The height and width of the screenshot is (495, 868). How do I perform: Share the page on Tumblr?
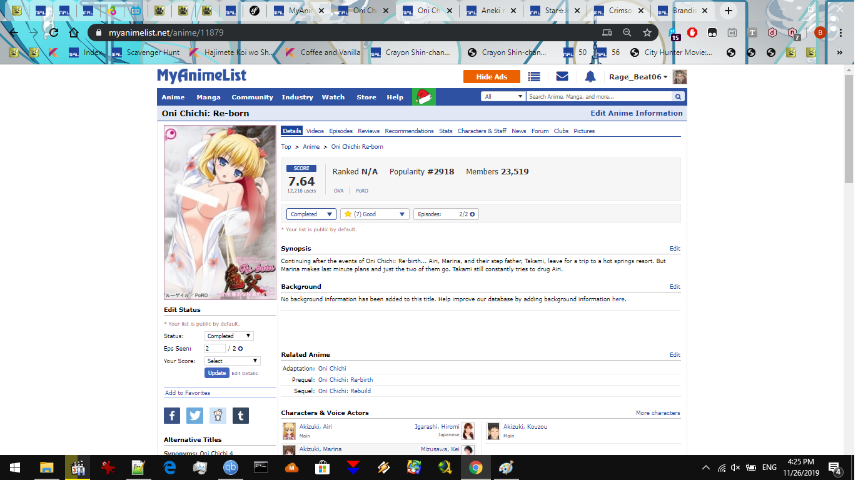[241, 416]
